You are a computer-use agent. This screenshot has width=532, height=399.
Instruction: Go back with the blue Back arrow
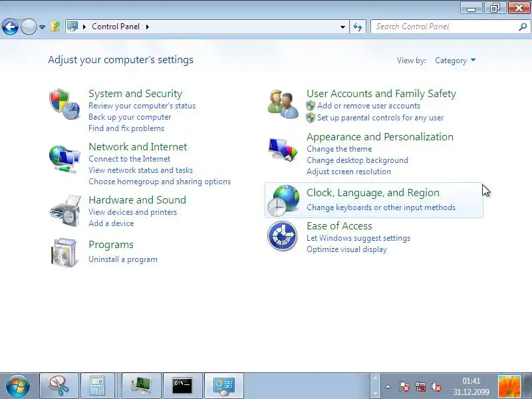(x=10, y=27)
